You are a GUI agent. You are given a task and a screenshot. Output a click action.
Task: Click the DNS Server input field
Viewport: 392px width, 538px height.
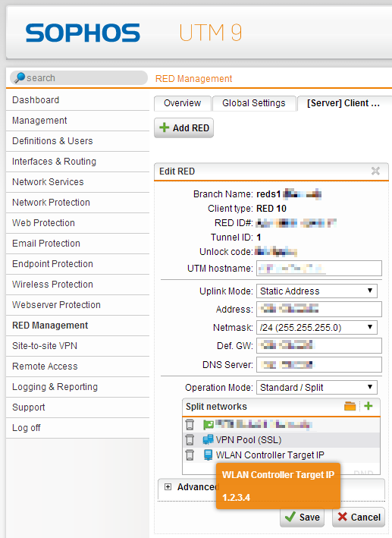(x=319, y=364)
